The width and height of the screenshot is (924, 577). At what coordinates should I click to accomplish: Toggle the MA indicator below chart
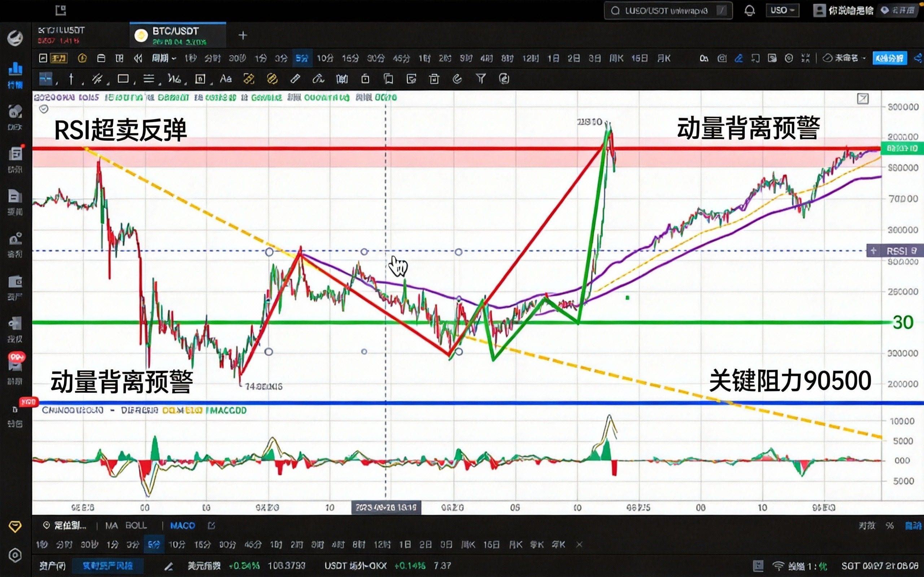coord(111,526)
